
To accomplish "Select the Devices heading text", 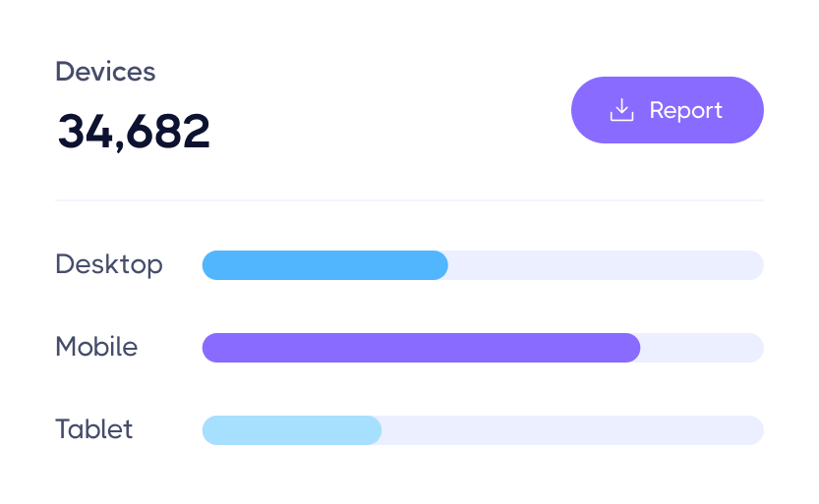I will (x=105, y=72).
